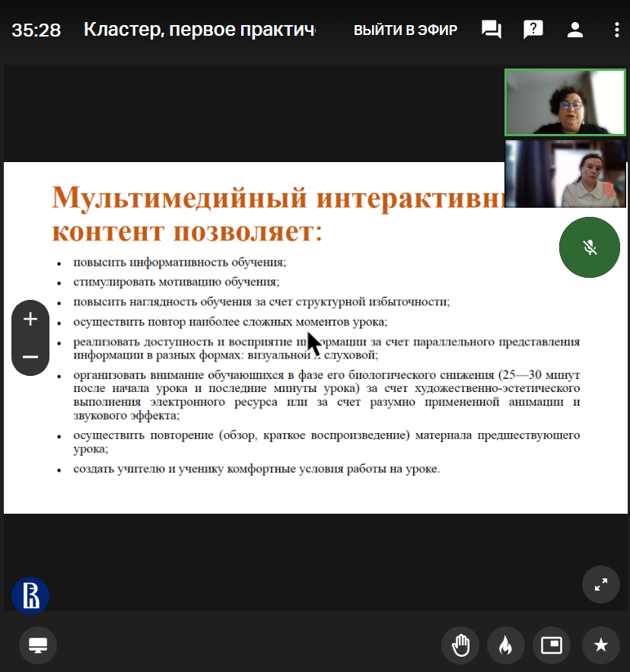Screen dimensions: 630x672
Task: Start screen sharing with the monitor icon
Action: tap(38, 645)
